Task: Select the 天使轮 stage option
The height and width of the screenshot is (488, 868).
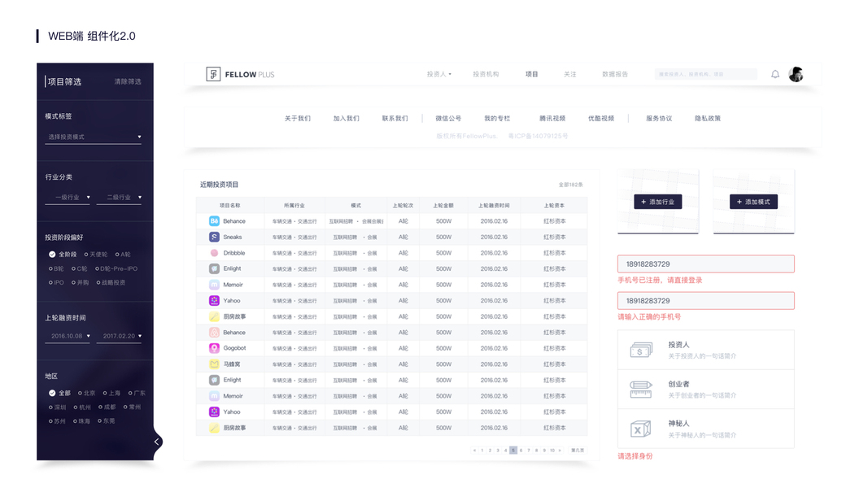Action: click(96, 255)
